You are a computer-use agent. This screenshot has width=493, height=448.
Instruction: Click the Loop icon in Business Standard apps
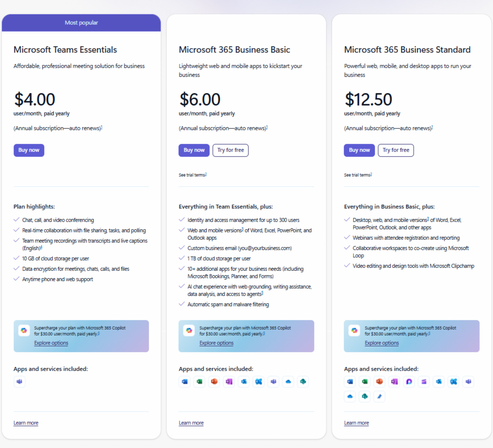coord(409,382)
